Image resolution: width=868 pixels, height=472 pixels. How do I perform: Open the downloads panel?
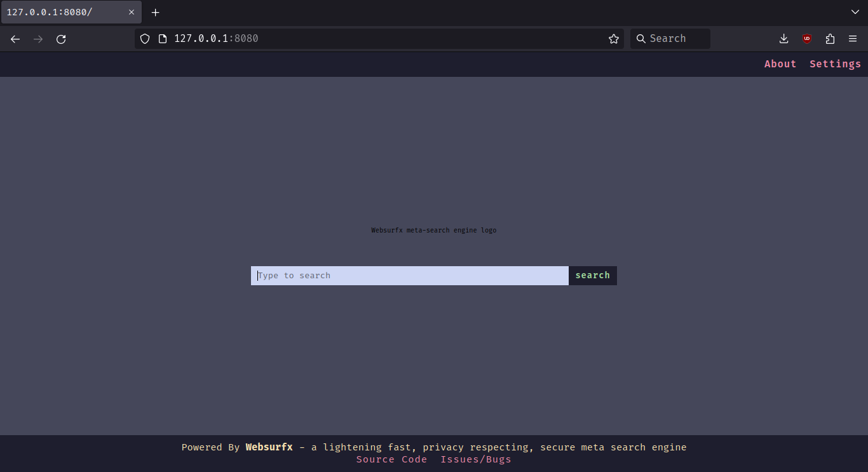coord(784,39)
